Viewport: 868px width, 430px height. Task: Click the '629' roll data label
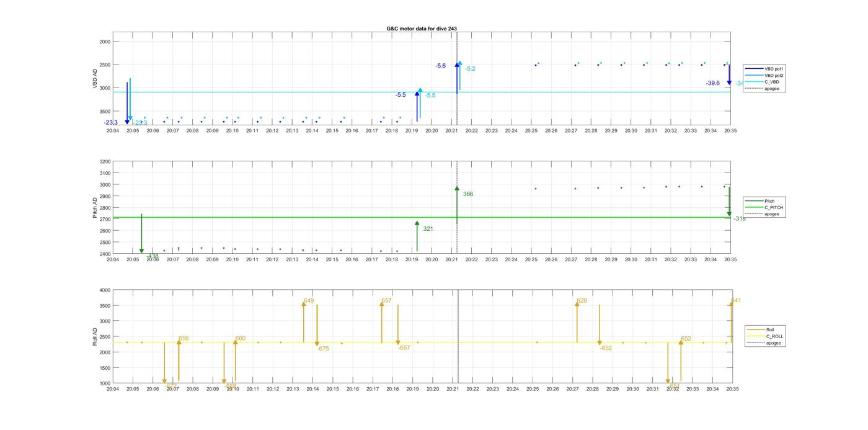click(x=582, y=301)
